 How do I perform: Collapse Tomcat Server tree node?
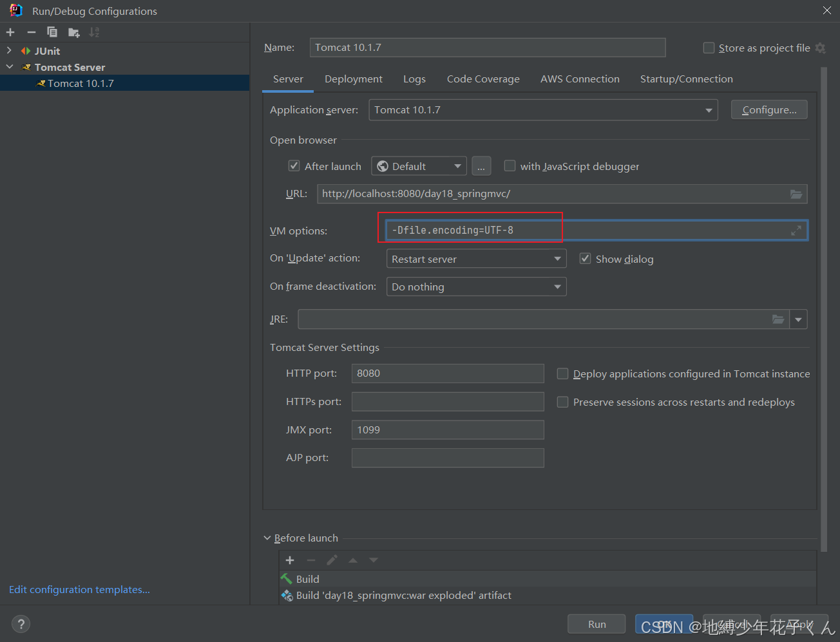[9, 66]
